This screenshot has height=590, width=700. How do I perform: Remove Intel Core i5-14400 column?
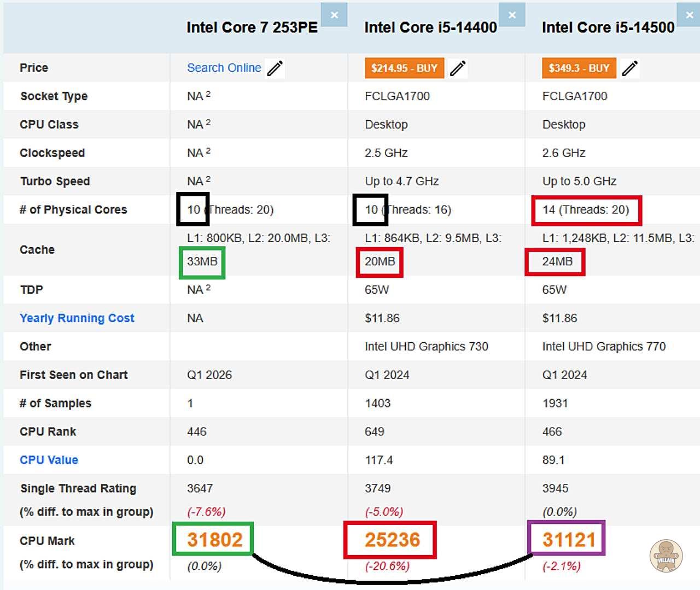tap(512, 15)
